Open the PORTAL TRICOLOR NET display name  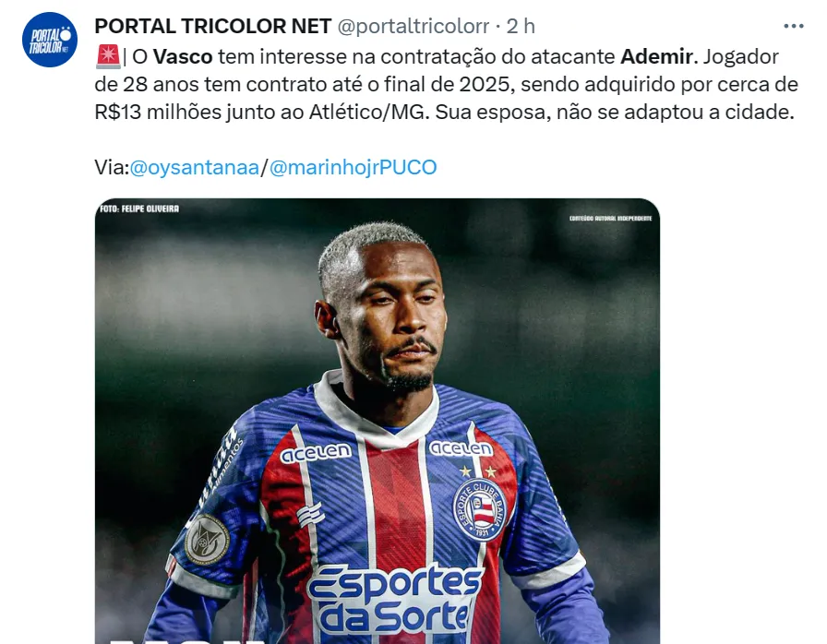coord(212,26)
